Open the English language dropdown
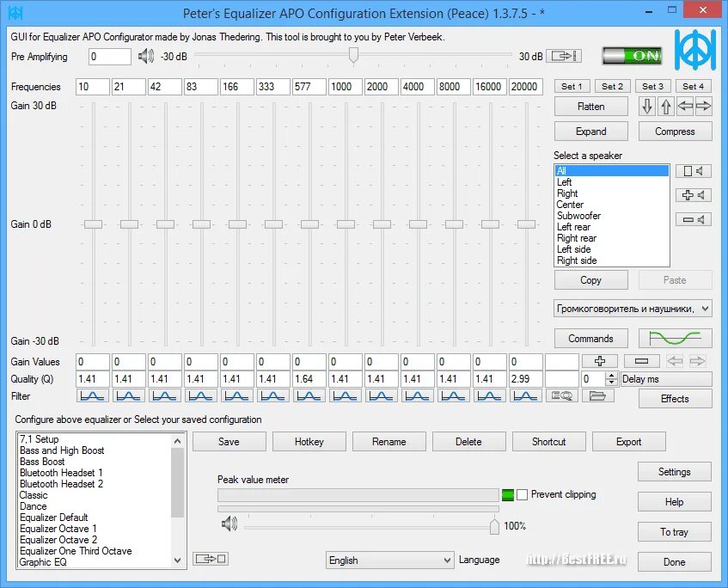 (389, 560)
